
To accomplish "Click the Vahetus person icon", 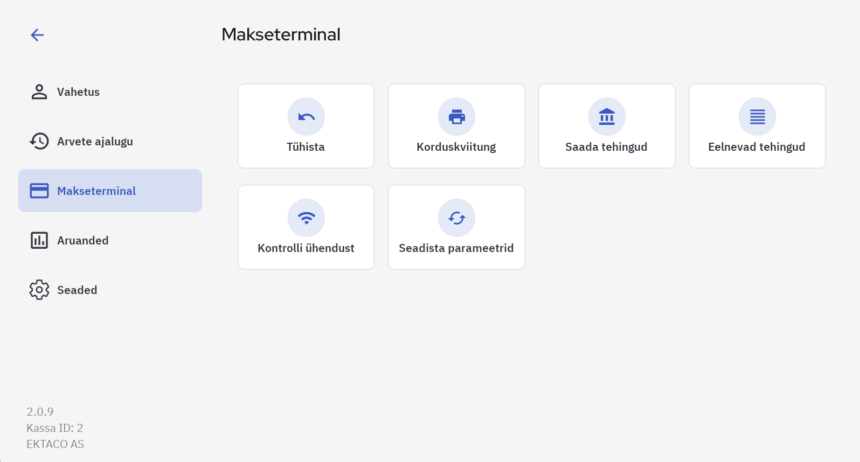I will (x=39, y=92).
